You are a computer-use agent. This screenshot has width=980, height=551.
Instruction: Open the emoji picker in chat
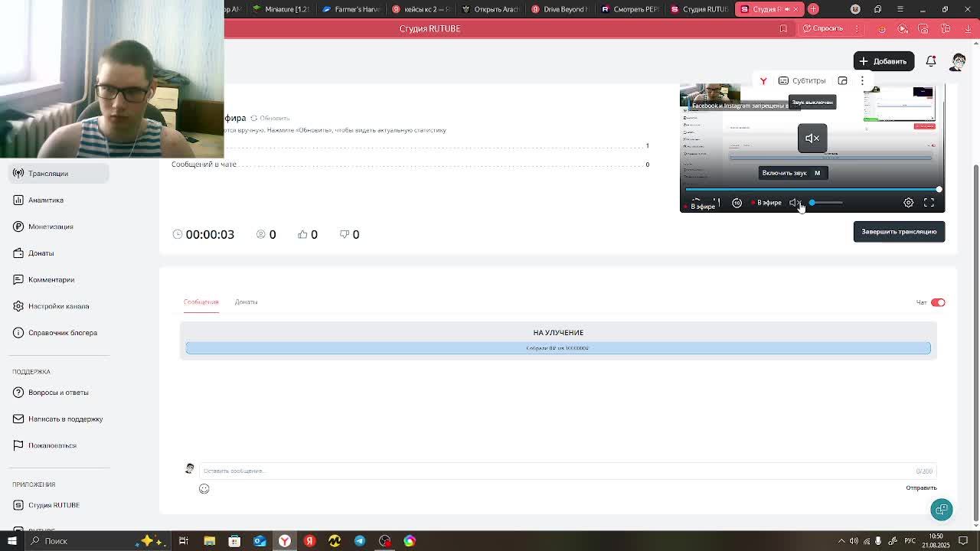204,489
